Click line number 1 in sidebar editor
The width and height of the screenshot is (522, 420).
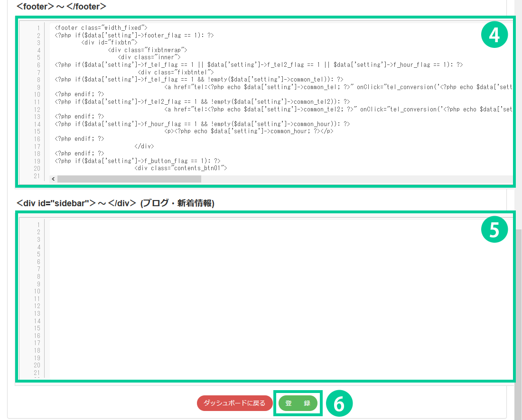pyautogui.click(x=38, y=225)
